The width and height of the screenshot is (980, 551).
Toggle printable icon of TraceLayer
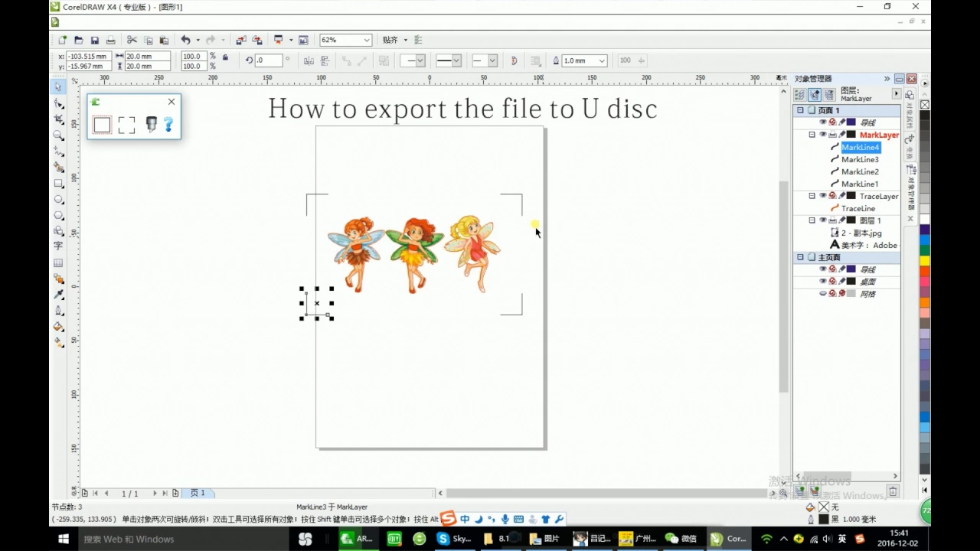click(x=832, y=196)
